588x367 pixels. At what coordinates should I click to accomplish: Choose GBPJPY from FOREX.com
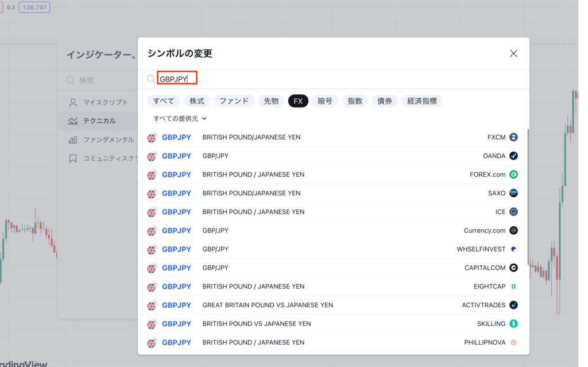coord(332,175)
